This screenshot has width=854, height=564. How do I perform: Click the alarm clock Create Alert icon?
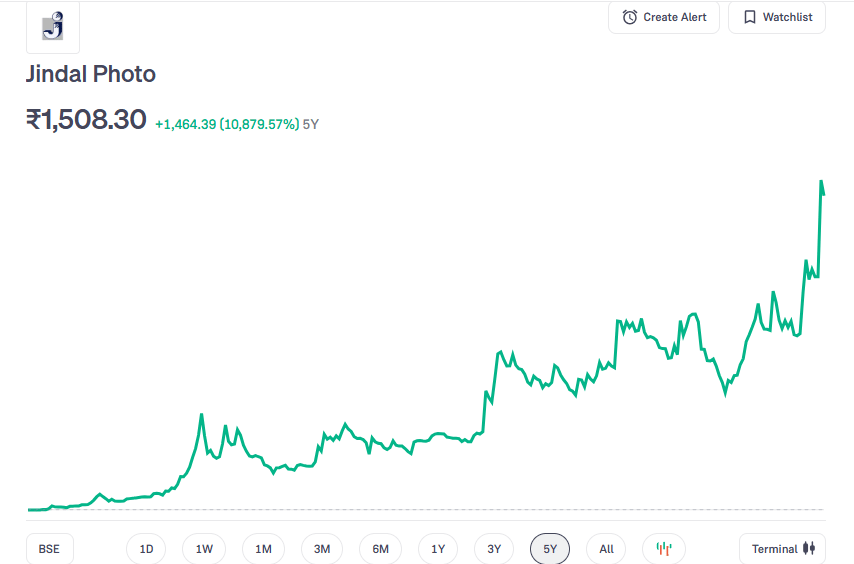[630, 17]
